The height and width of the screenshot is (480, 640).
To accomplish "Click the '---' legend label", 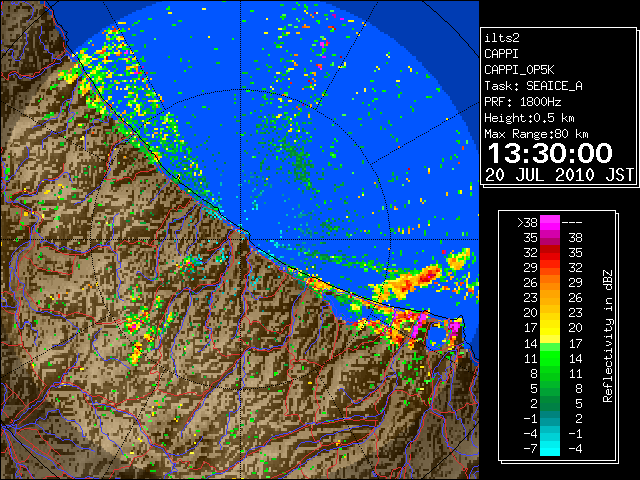I will coord(572,223).
